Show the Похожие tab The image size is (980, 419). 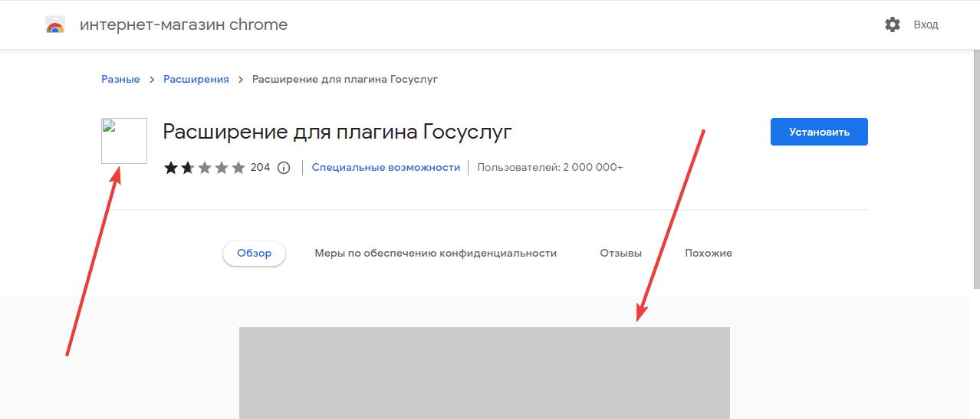[x=708, y=254]
